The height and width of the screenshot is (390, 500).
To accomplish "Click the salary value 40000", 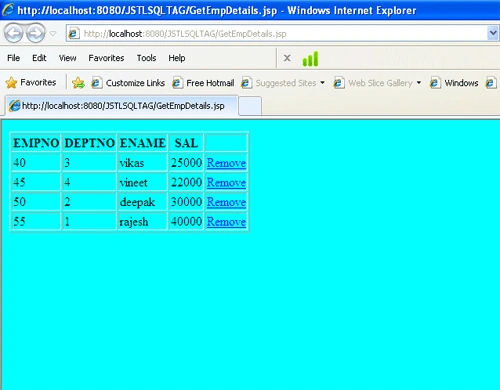I will coord(186,221).
